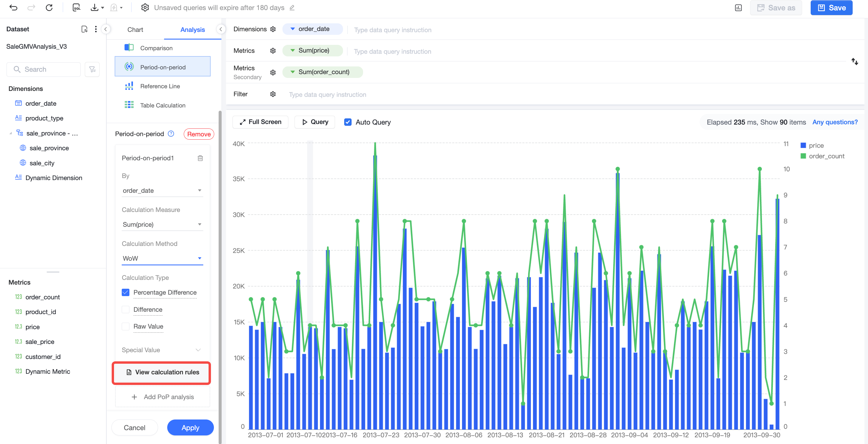Screen dimensions: 868x444
Task: Open the Calculation Method WoW dropdown
Action: 162,258
